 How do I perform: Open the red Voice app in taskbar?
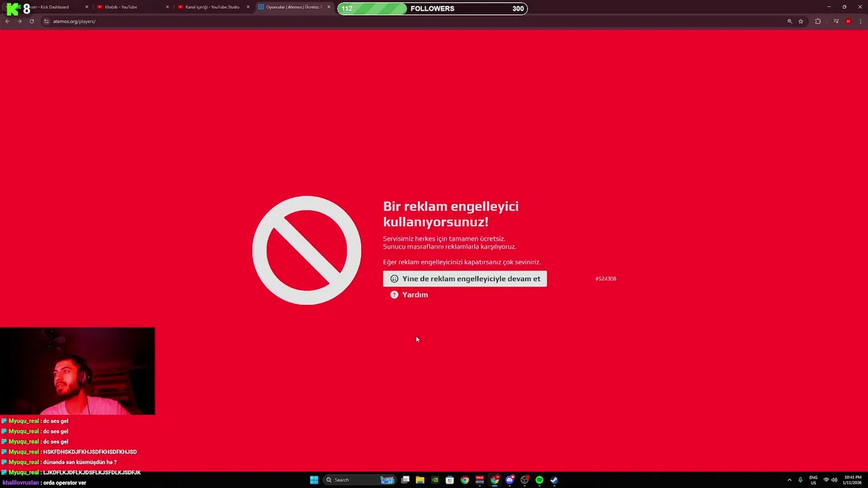[x=479, y=480]
